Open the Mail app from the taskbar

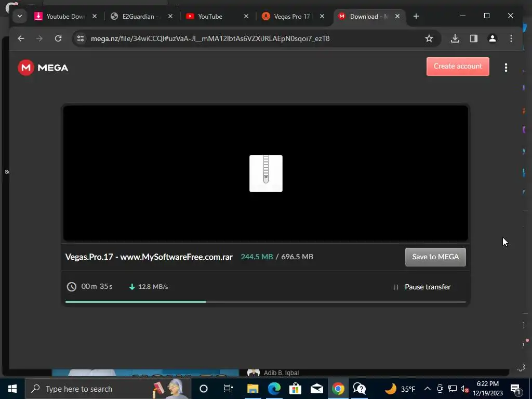(x=316, y=389)
